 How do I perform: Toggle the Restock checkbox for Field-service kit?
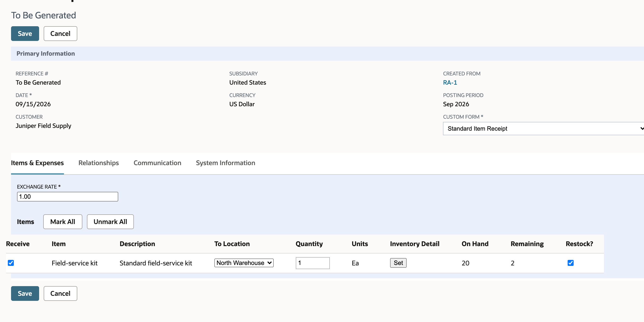point(570,263)
